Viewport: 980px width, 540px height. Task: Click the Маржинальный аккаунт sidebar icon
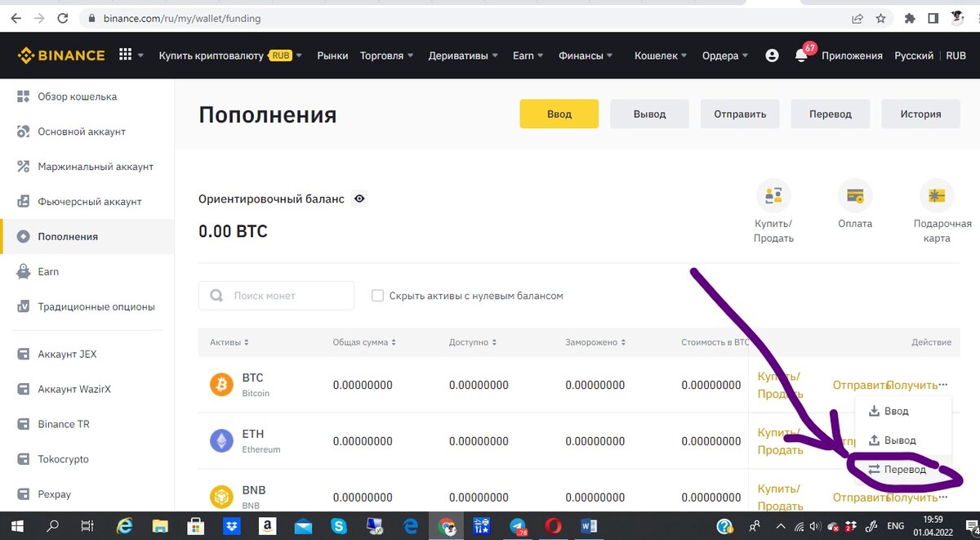(x=23, y=167)
